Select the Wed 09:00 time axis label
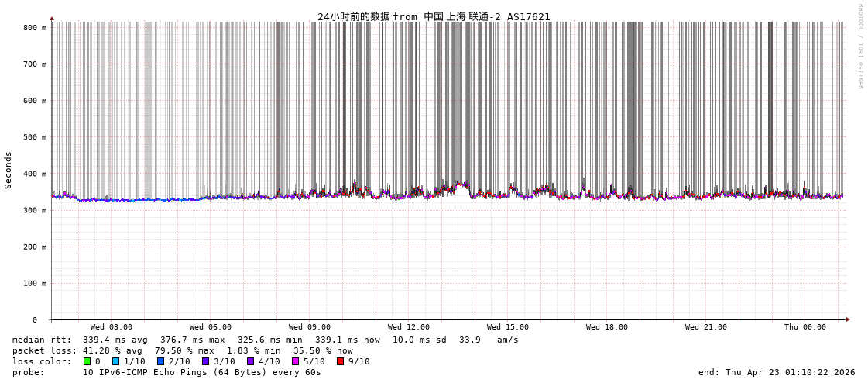The height and width of the screenshot is (383, 868). click(310, 327)
